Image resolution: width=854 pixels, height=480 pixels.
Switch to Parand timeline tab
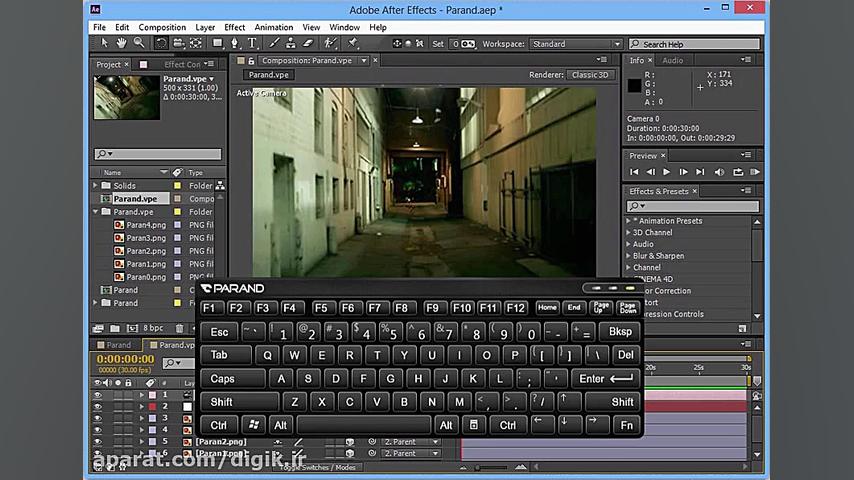tap(118, 345)
